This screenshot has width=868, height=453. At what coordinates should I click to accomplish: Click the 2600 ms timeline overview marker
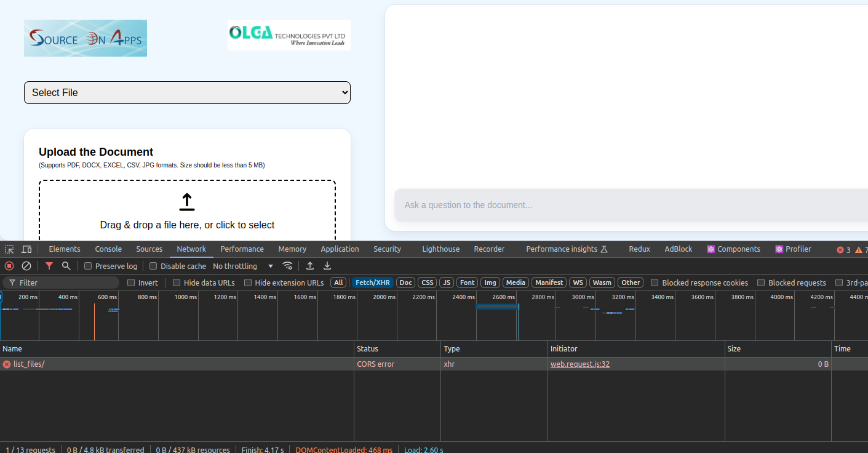click(503, 297)
